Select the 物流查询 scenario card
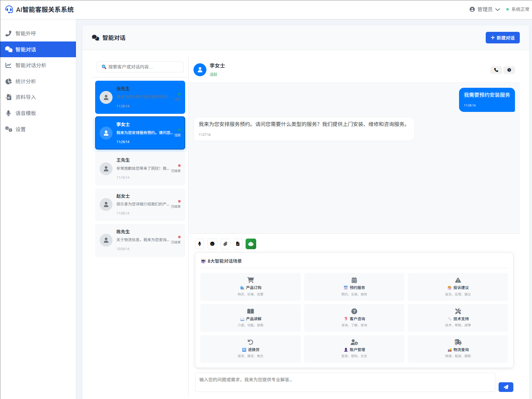Viewport: 532px width, 399px height. point(458,349)
